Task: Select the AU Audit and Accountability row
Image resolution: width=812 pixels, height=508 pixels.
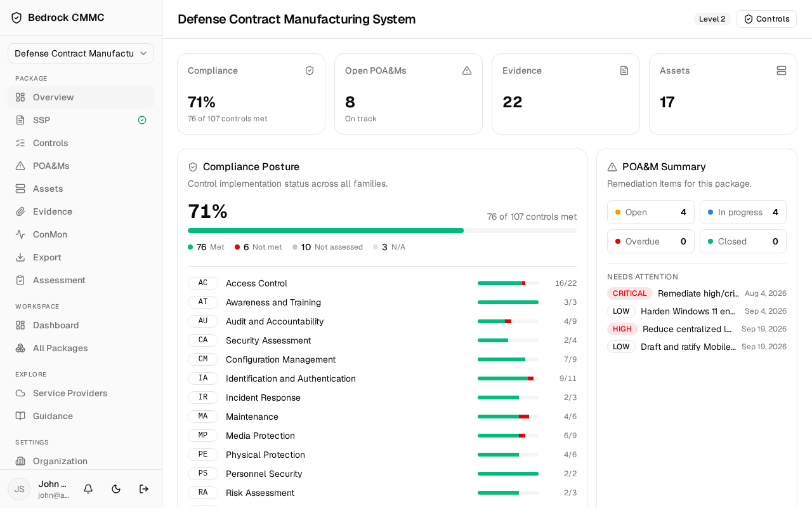Action: pyautogui.click(x=382, y=321)
